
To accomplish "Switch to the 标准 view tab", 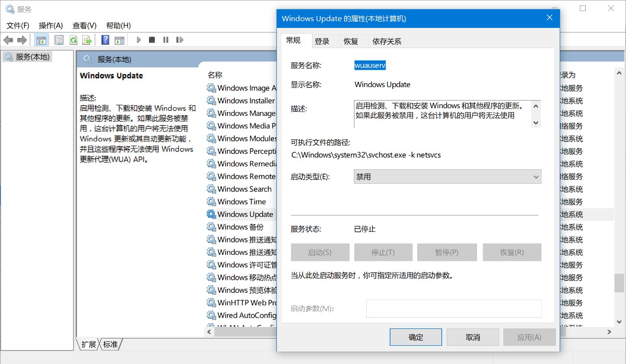I will (x=110, y=344).
